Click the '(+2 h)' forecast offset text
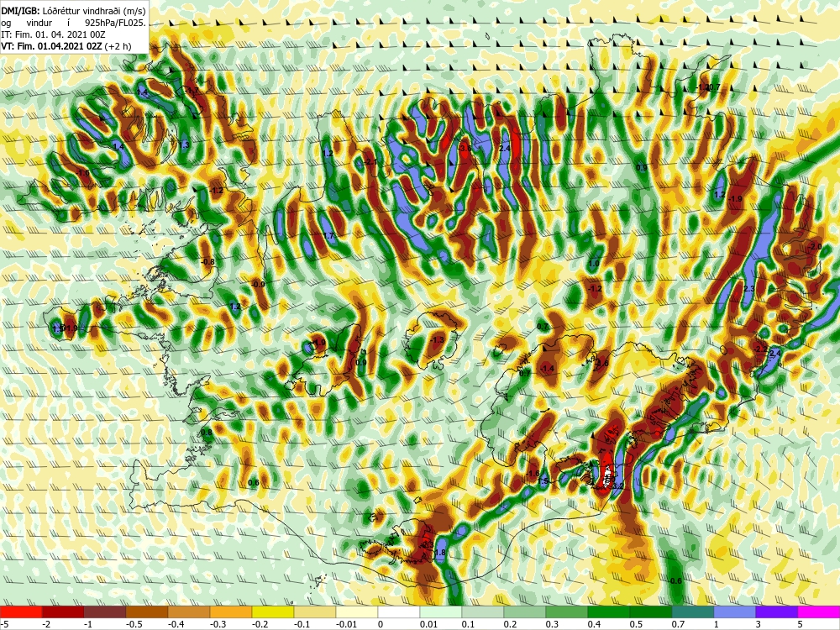This screenshot has height=630, width=840. pyautogui.click(x=118, y=46)
